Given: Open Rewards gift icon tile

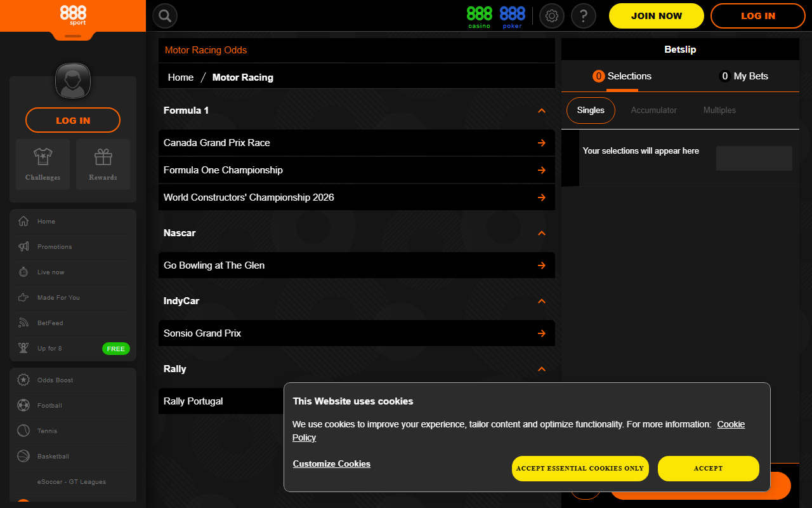Looking at the screenshot, I should click(103, 164).
